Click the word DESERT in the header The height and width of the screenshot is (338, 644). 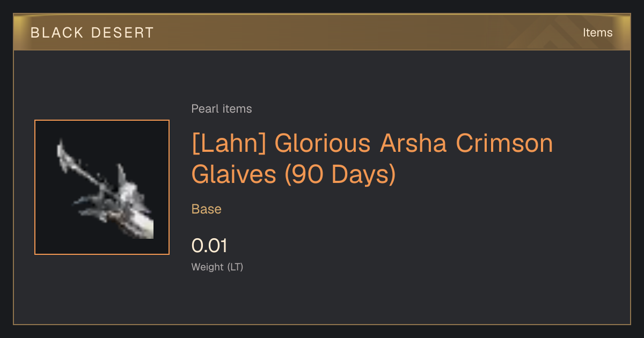122,33
